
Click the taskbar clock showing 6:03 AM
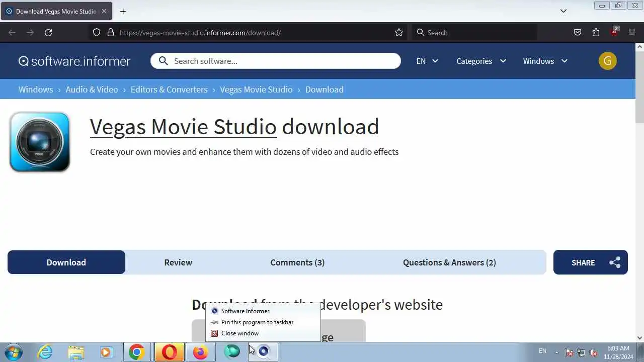618,352
